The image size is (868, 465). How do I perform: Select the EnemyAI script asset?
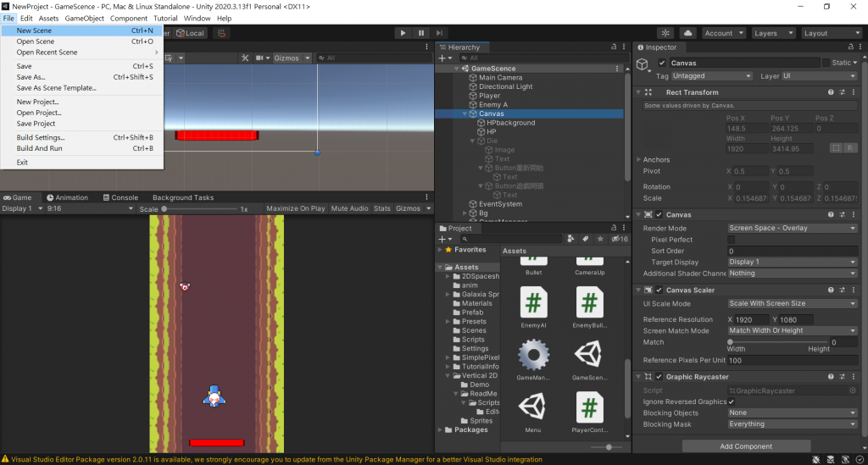click(x=534, y=307)
